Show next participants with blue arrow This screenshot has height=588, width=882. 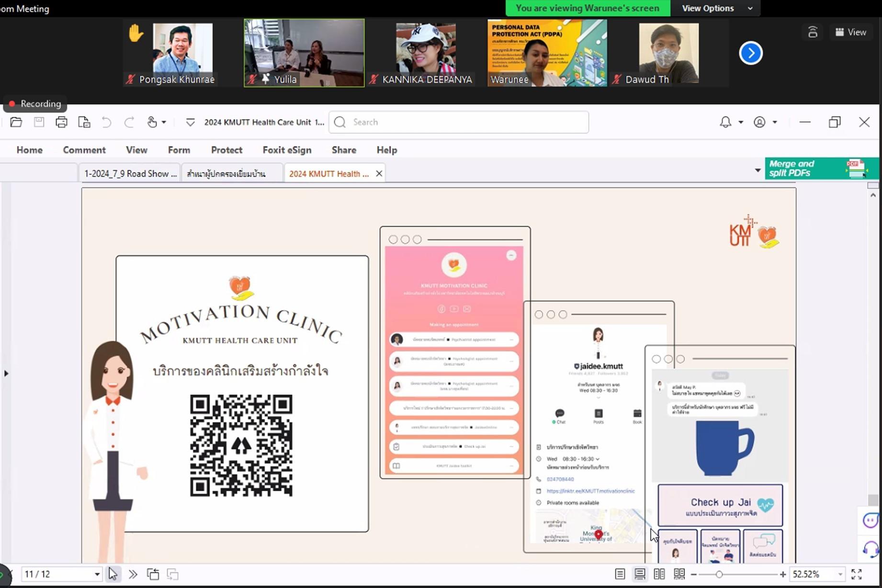coord(750,53)
